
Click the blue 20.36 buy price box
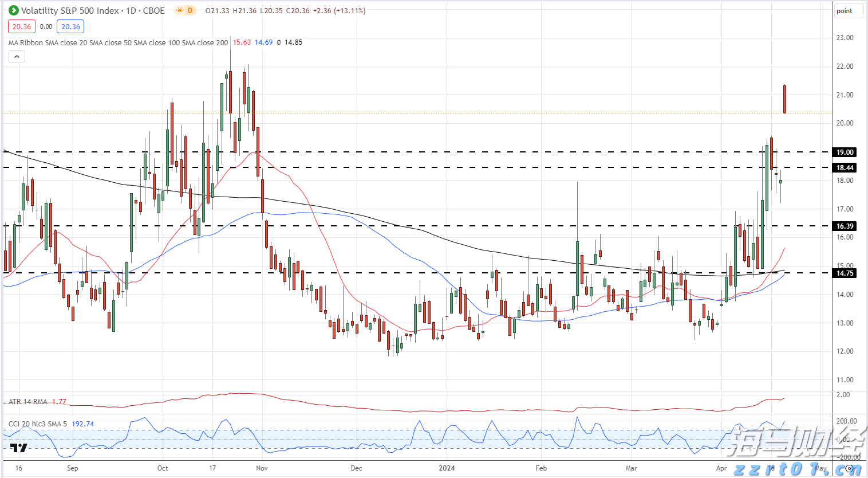(70, 26)
